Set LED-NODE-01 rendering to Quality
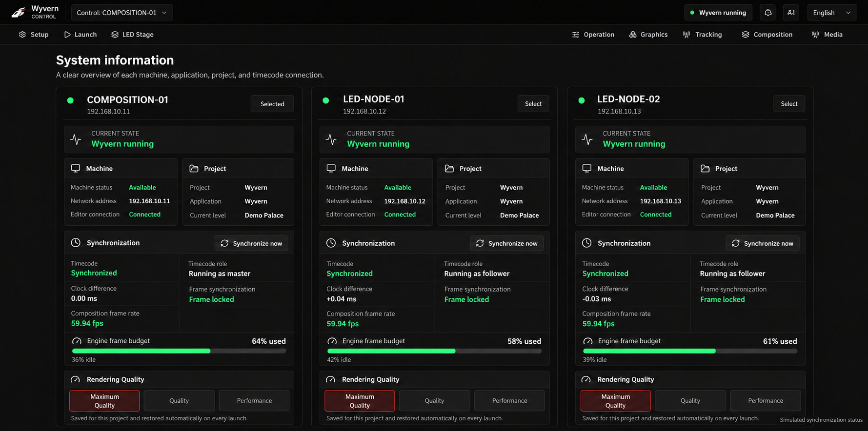868x431 pixels. pos(434,401)
